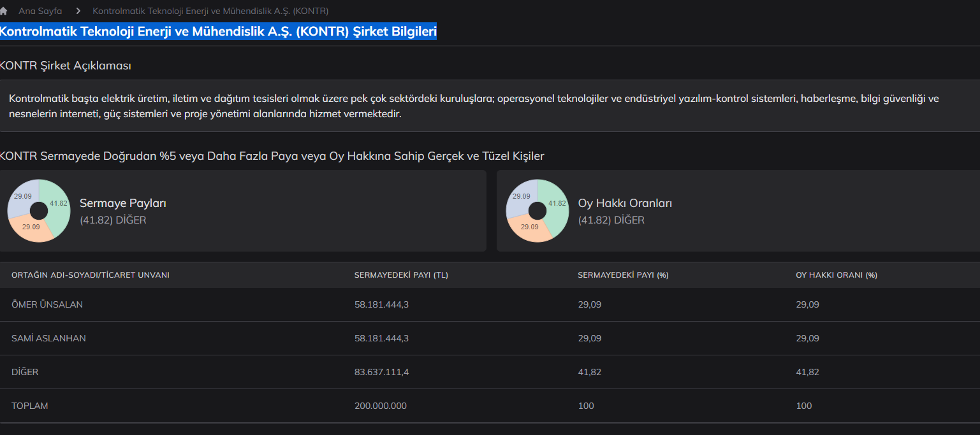Image resolution: width=980 pixels, height=435 pixels.
Task: Click the OY HAKKI ORANI (%) column header
Action: (x=837, y=275)
